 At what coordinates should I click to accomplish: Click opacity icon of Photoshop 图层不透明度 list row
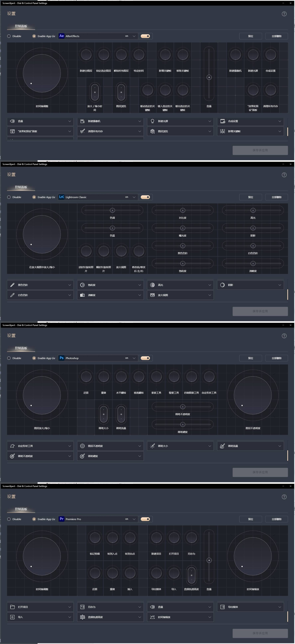(82, 446)
